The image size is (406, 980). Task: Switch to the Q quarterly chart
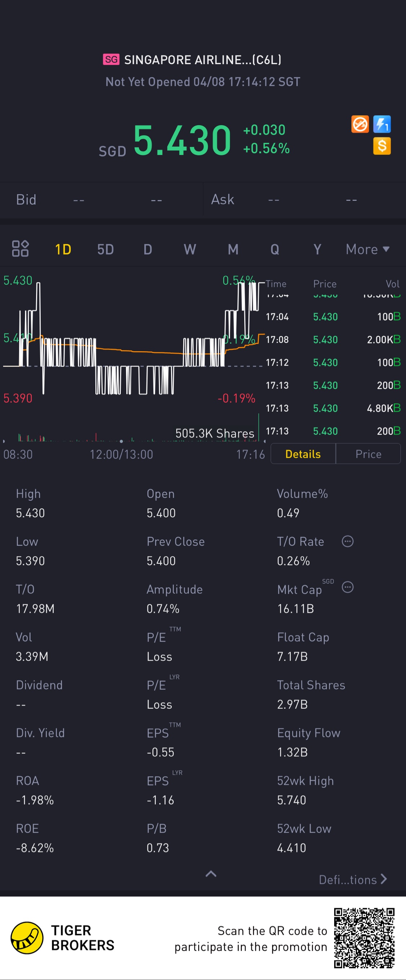click(x=275, y=250)
